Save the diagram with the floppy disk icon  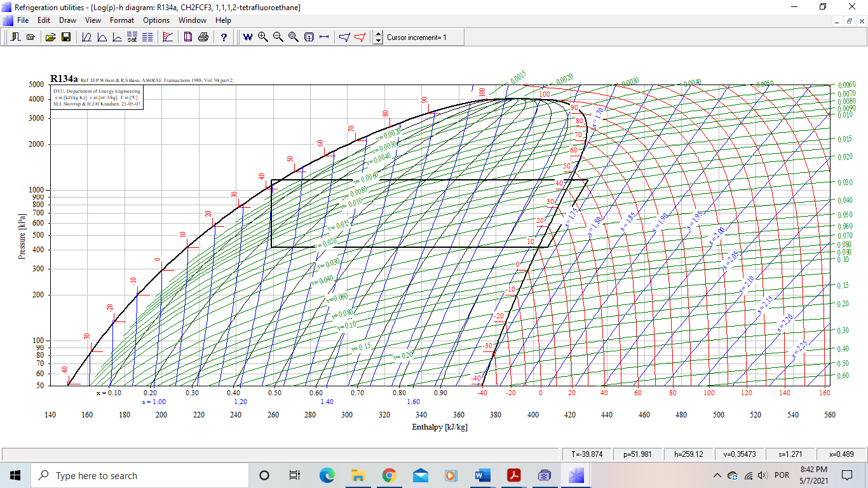click(65, 37)
